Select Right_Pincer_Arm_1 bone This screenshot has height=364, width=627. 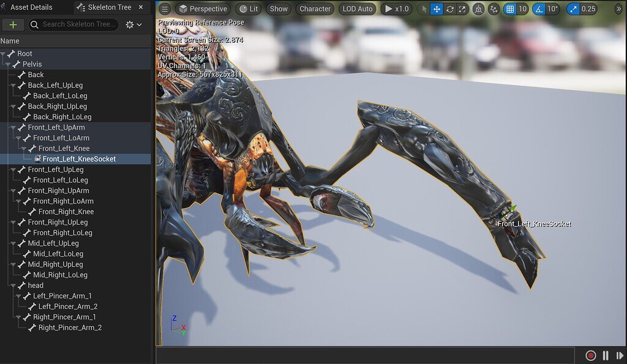(x=64, y=318)
